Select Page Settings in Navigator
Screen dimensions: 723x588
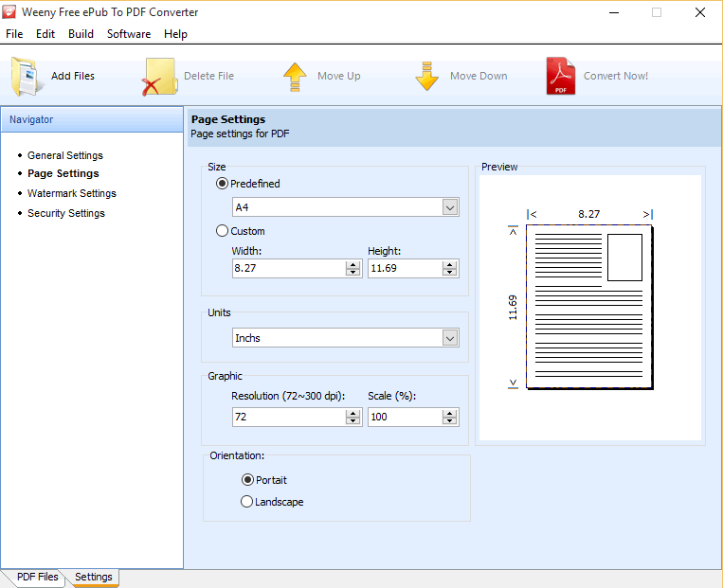coord(63,173)
